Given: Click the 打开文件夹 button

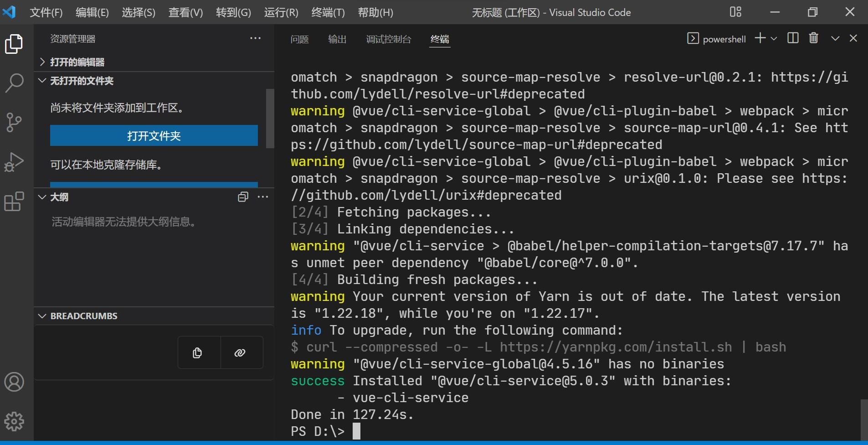Looking at the screenshot, I should (x=154, y=135).
